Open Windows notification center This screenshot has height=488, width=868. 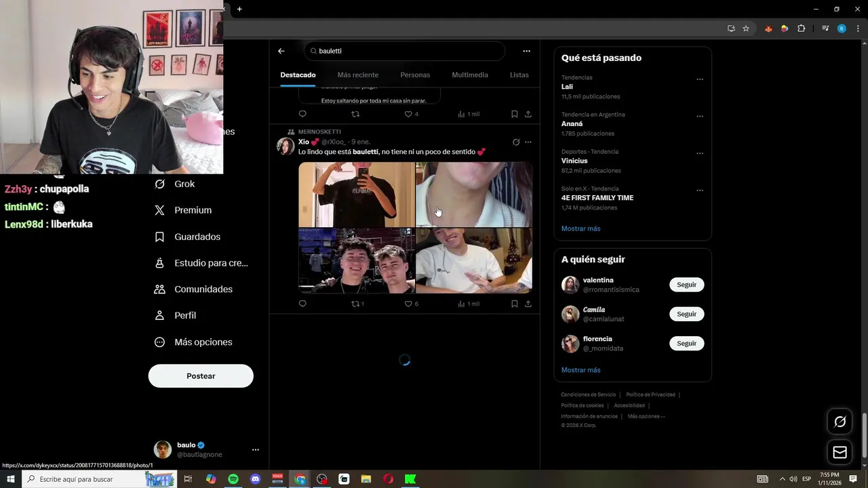853,479
